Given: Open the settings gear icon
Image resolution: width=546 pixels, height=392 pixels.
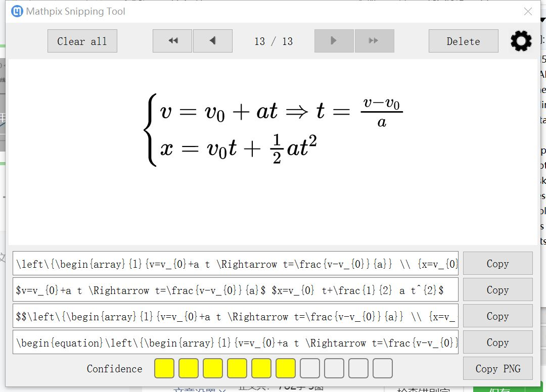Looking at the screenshot, I should [x=521, y=41].
